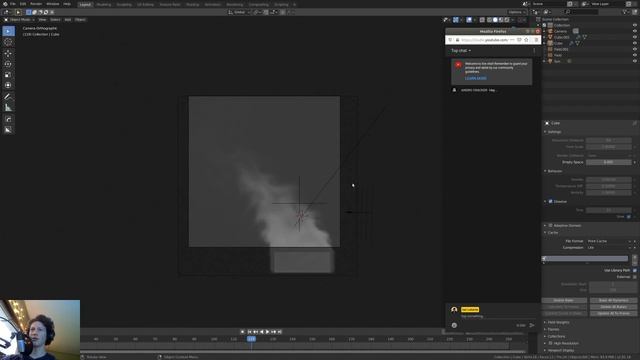The height and width of the screenshot is (360, 640).
Task: Hide the Cube using its eye icon
Action: click(x=635, y=43)
